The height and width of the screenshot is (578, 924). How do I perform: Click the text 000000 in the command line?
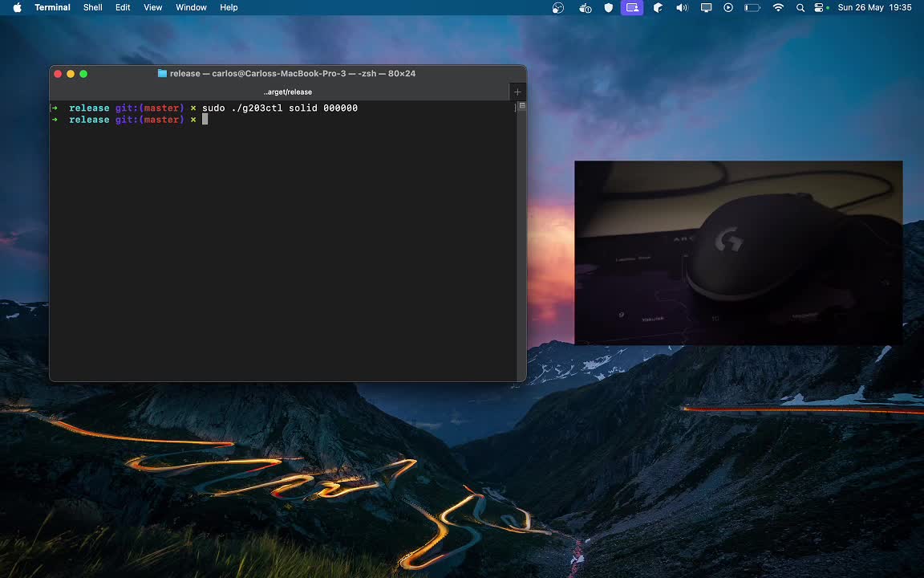pos(341,108)
